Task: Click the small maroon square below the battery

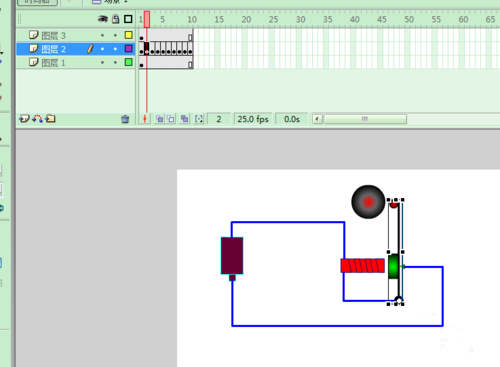Action: (232, 278)
